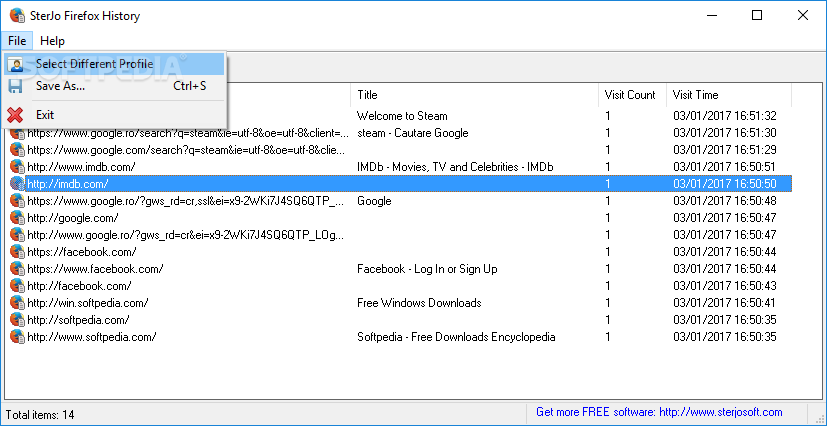Click Firefox icon of http://www.imdb.com/ row
The image size is (827, 426).
click(x=17, y=167)
